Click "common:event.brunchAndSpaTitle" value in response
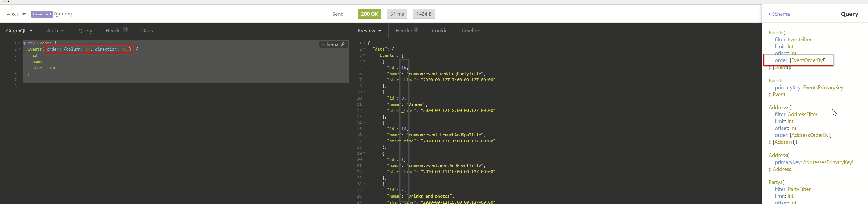 [x=445, y=135]
